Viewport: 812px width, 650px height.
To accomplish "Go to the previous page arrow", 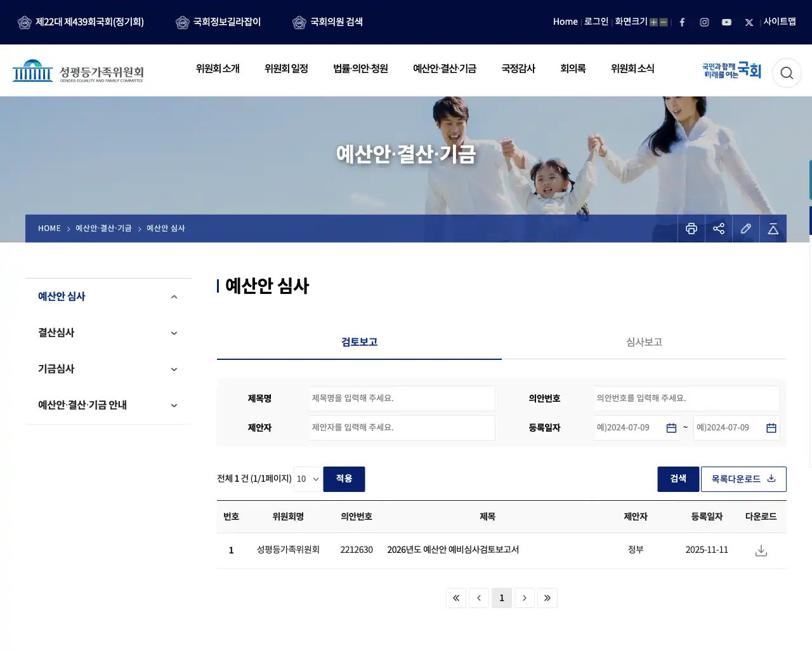I will point(479,598).
